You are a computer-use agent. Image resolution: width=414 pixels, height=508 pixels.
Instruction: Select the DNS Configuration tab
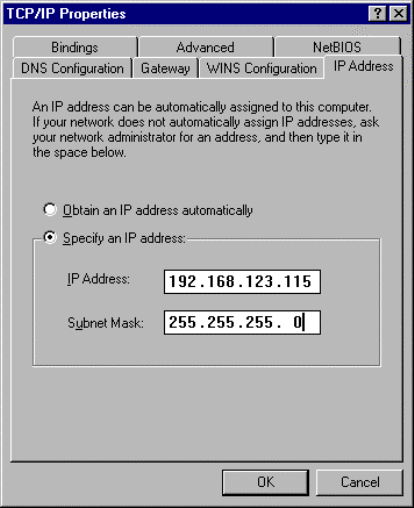[72, 68]
